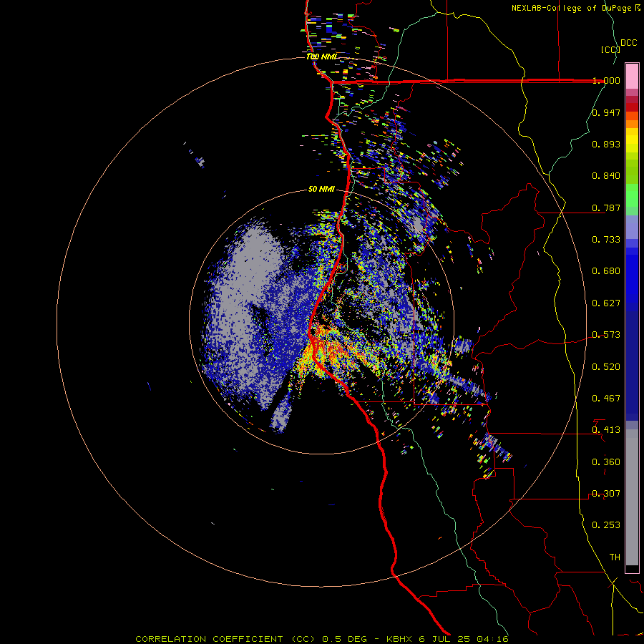This screenshot has height=644, width=644.
Task: Click the 0.5 DEG elevation text
Action: tap(344, 639)
